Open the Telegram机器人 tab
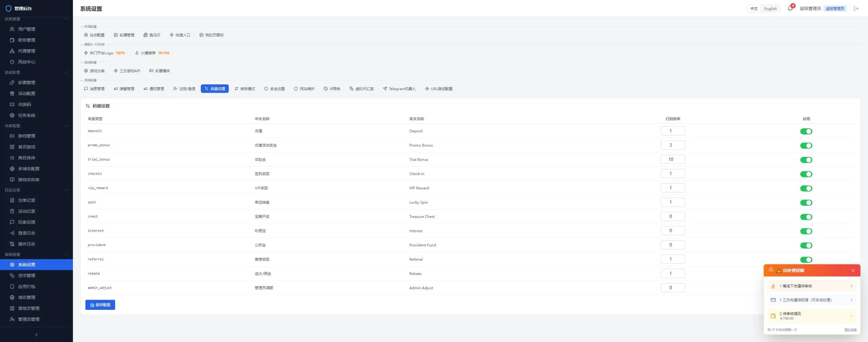Image resolution: width=868 pixels, height=342 pixels. coord(399,89)
